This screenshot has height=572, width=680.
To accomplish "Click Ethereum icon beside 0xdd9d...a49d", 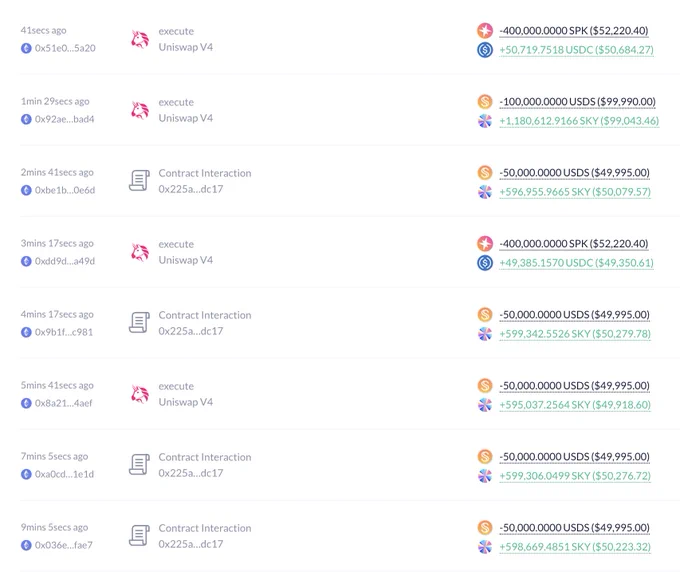I will 26,261.
